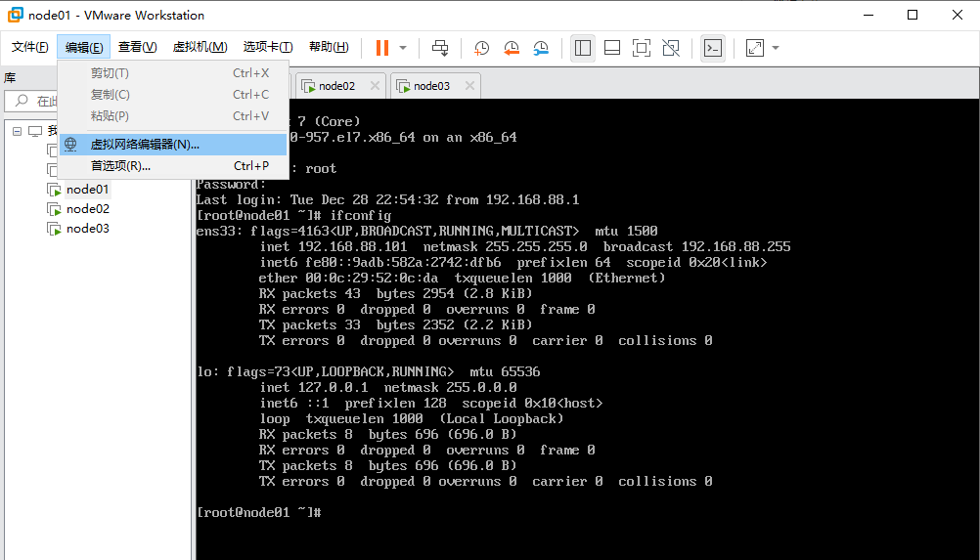
Task: Open the snapshot manager icon
Action: click(541, 48)
